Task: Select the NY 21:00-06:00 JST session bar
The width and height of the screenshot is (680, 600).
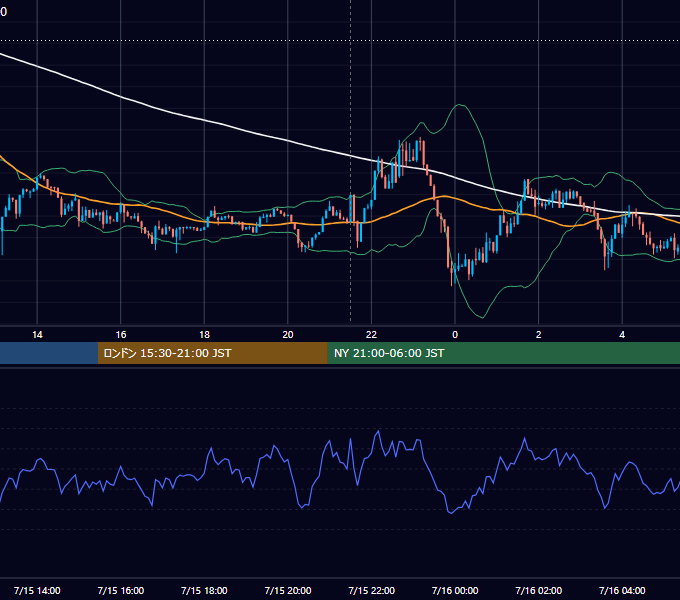Action: click(x=503, y=353)
